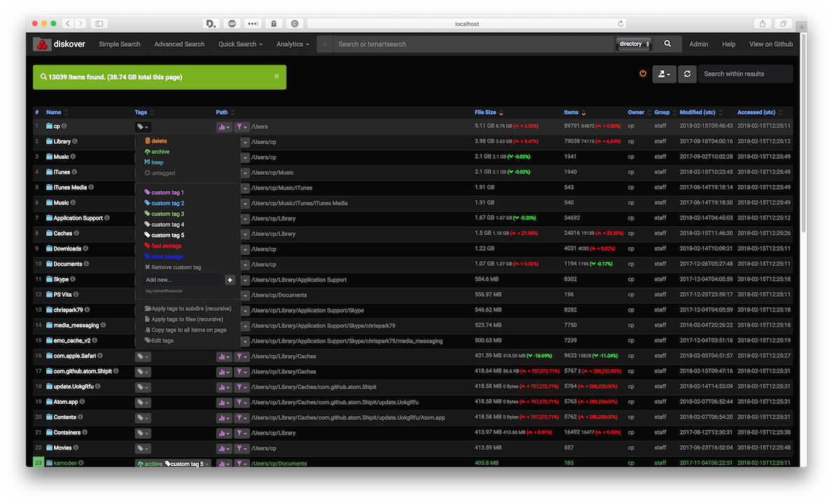Choose fast storage tag
Image resolution: width=833 pixels, height=504 pixels.
pyautogui.click(x=163, y=246)
